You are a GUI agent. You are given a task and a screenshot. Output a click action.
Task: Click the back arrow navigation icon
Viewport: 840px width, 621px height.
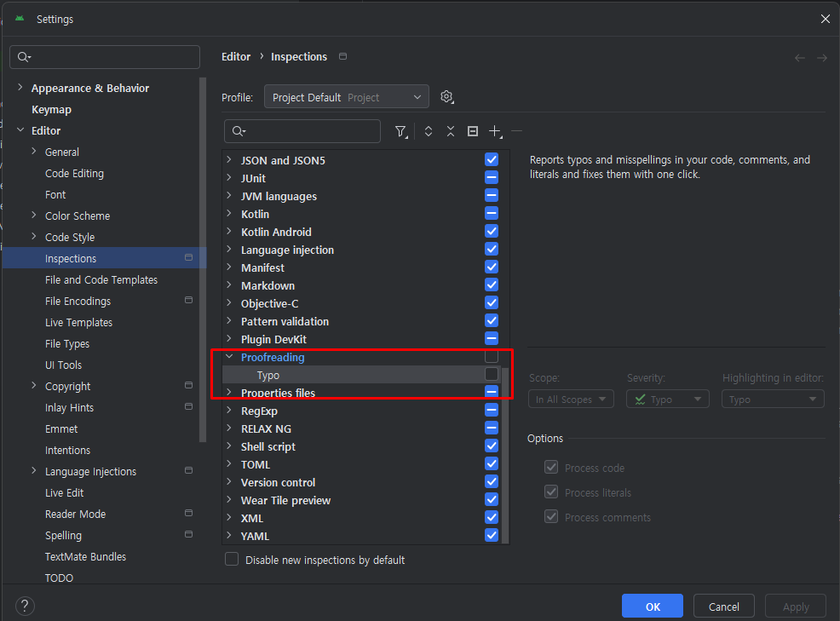pos(800,58)
